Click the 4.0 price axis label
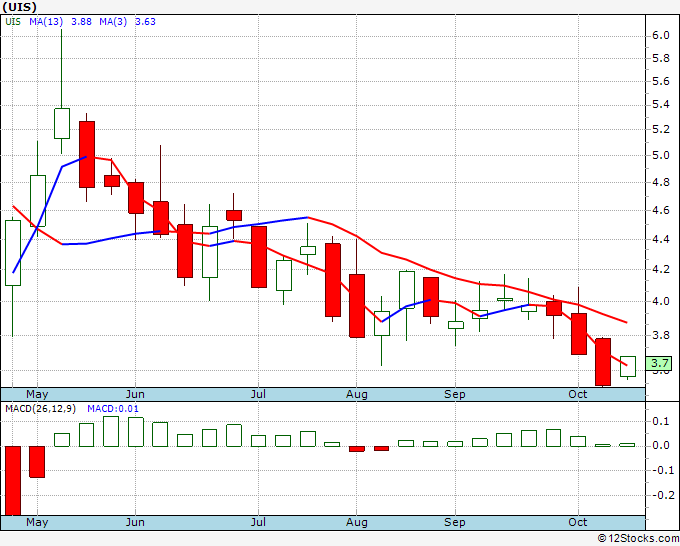 tap(660, 301)
